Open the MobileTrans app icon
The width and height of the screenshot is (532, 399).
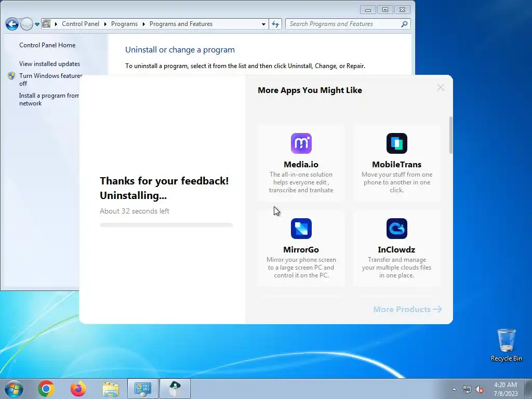coord(396,143)
